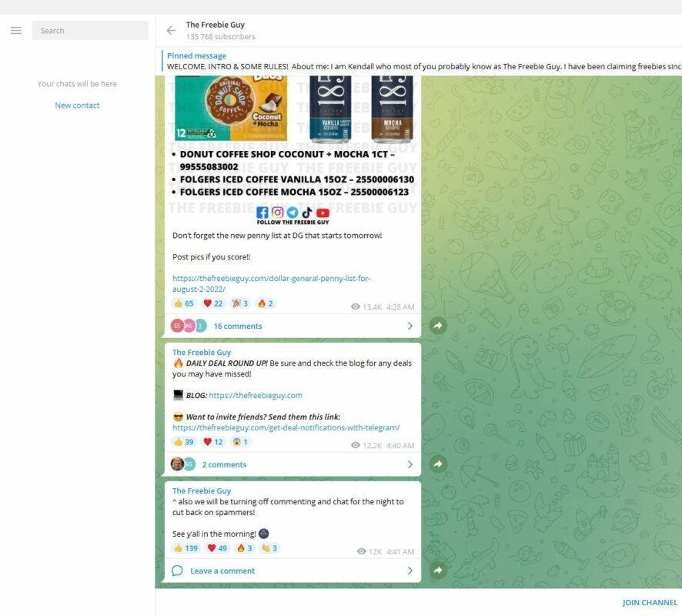Click into the Search input field
Viewport: 682px width, 616px height.
pyautogui.click(x=90, y=31)
